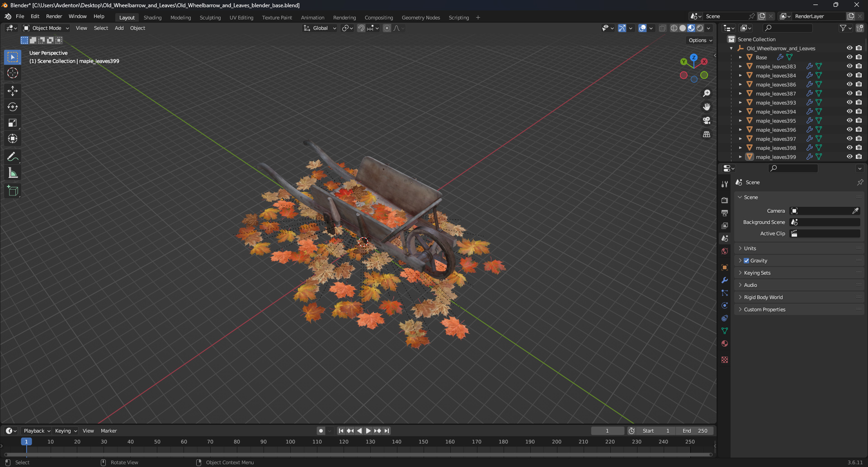
Task: Open the Object Mode dropdown
Action: pos(46,28)
